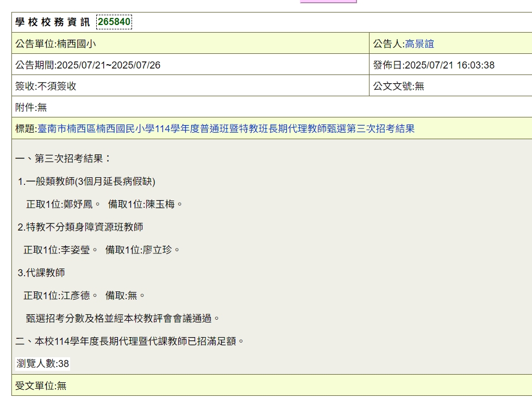The image size is (532, 404).
Task: Select the period 2025/07/21~2025/07/26
Action: click(109, 65)
